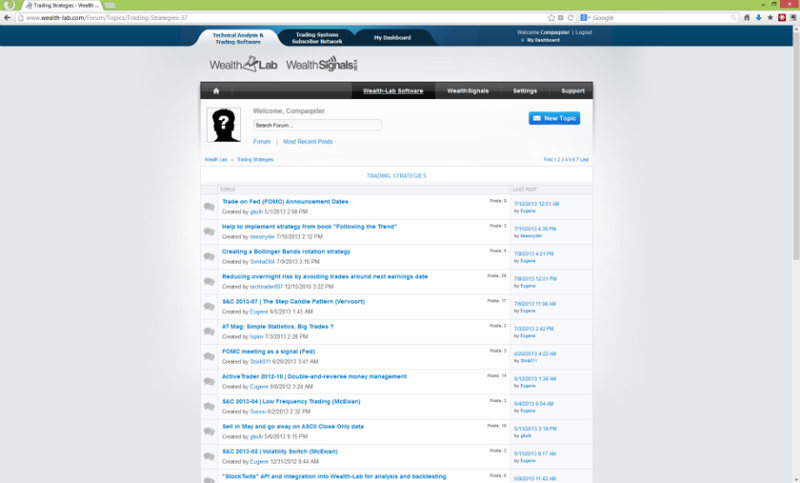Click the red add-on icon in browser toolbar

781,18
